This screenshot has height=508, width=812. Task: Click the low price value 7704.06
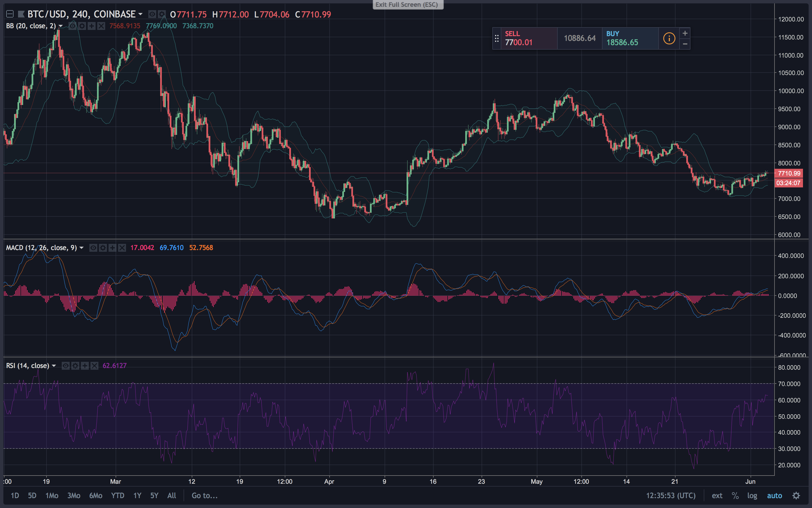pyautogui.click(x=274, y=14)
